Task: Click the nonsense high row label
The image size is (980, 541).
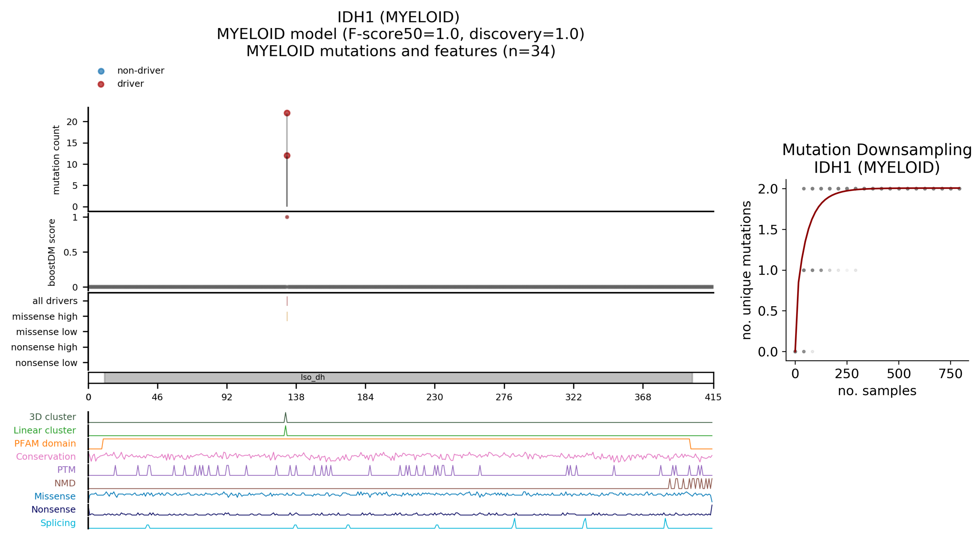Action: click(x=44, y=347)
